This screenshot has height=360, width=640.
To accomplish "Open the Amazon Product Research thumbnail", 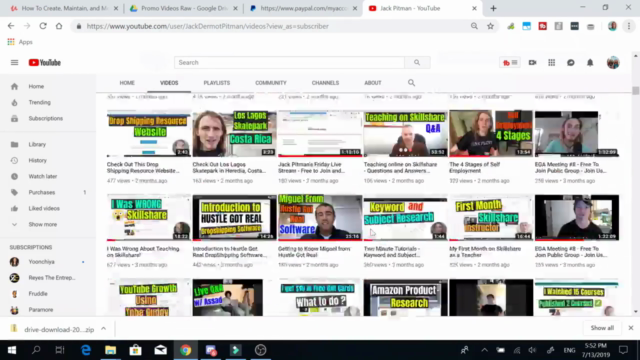I will 405,298.
